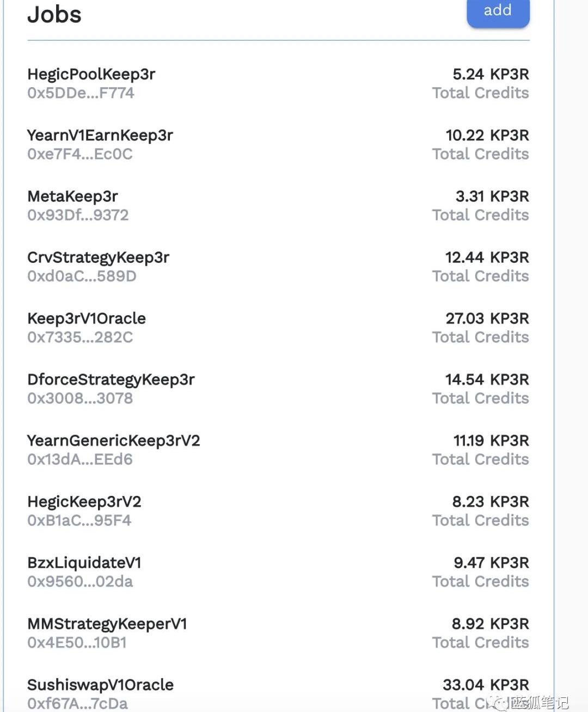Open the MetaKeep3r job
The height and width of the screenshot is (712, 588).
click(x=72, y=196)
